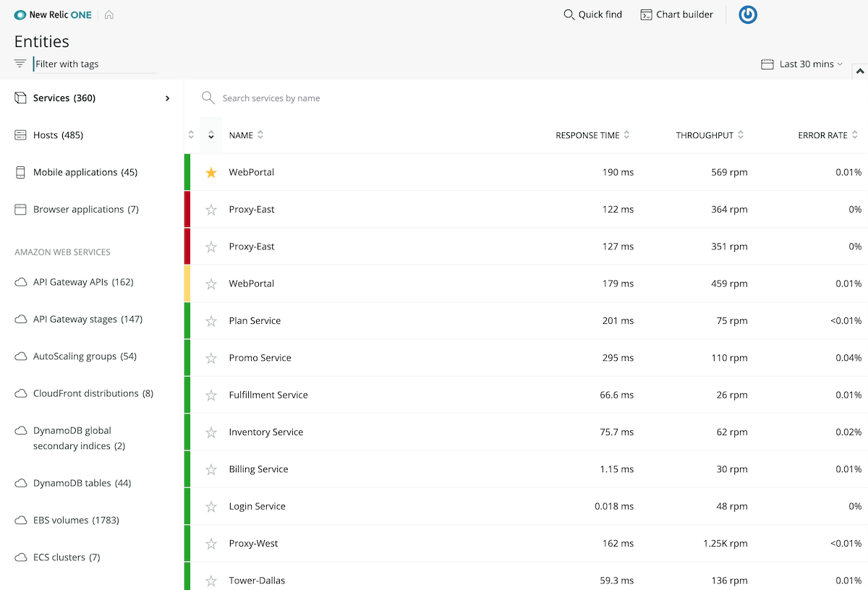868x590 pixels.
Task: Focus the Filter with tags field
Action: tap(94, 64)
